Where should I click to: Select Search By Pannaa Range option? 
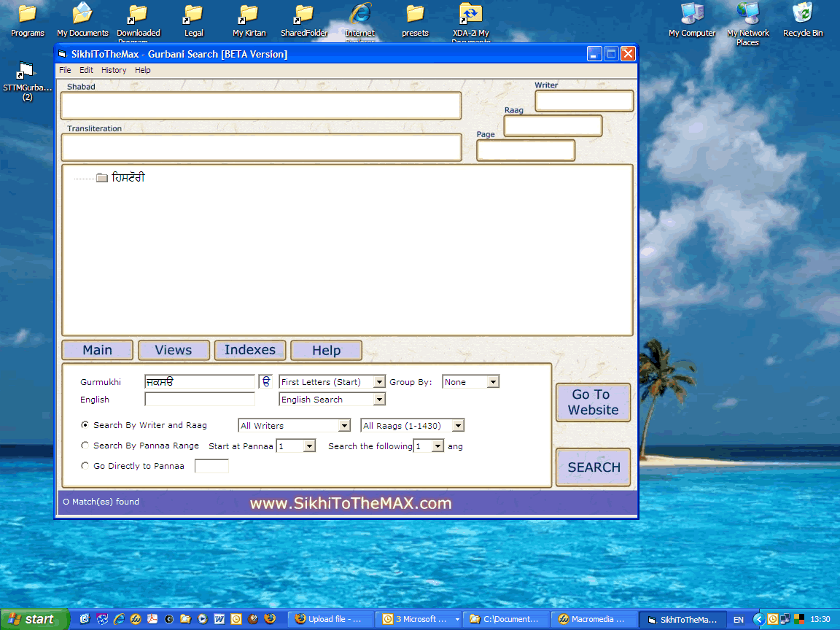[x=85, y=446]
